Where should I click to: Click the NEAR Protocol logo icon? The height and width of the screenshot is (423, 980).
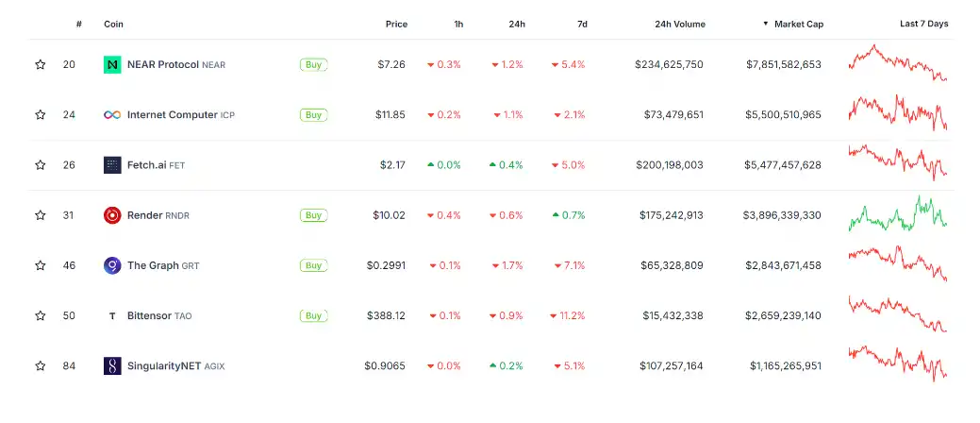click(112, 64)
